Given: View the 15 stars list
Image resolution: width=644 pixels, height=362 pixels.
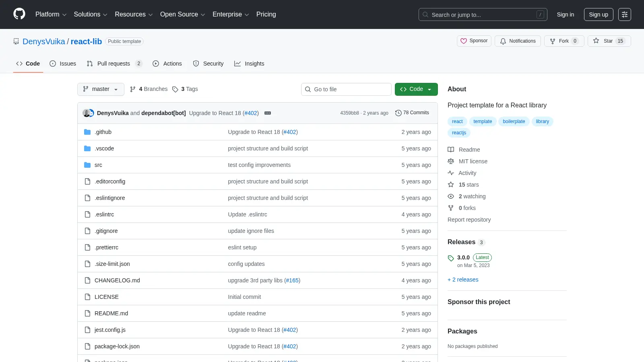Looking at the screenshot, I should click(464, 185).
